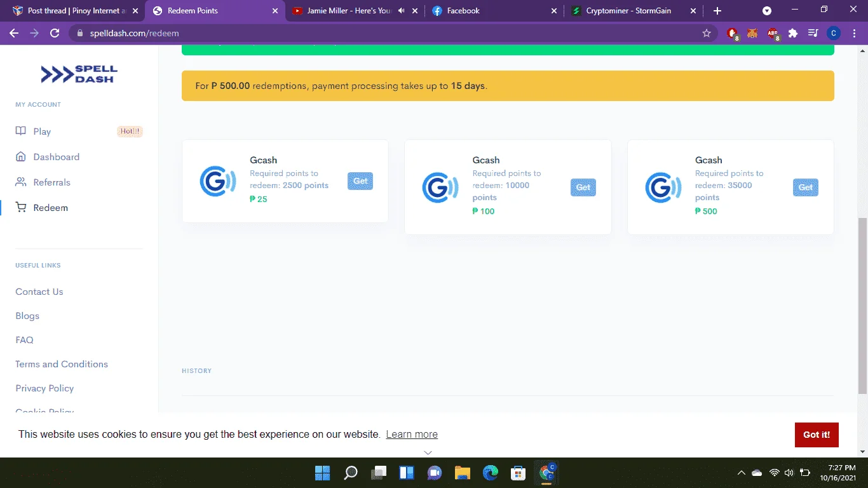Close the Post thread tab
The image size is (868, 488).
pyautogui.click(x=135, y=11)
